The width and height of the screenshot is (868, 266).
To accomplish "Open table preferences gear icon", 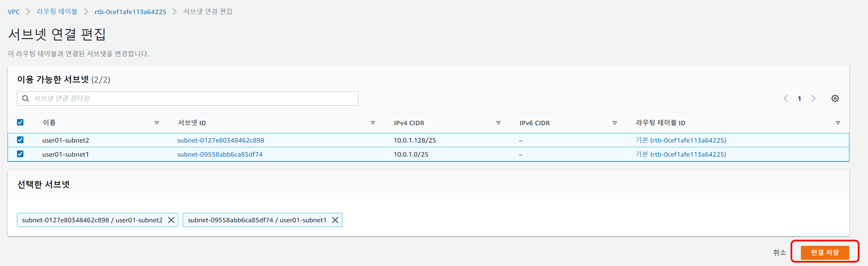I will pos(835,98).
